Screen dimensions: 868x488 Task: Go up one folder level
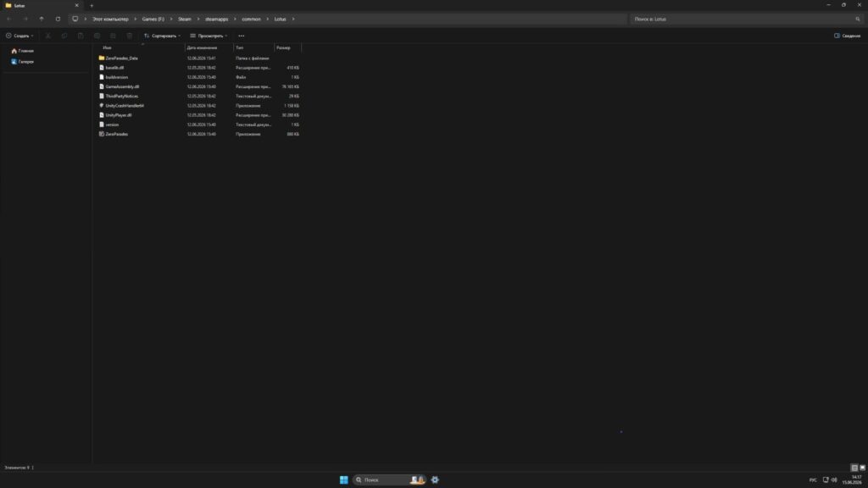tap(42, 19)
